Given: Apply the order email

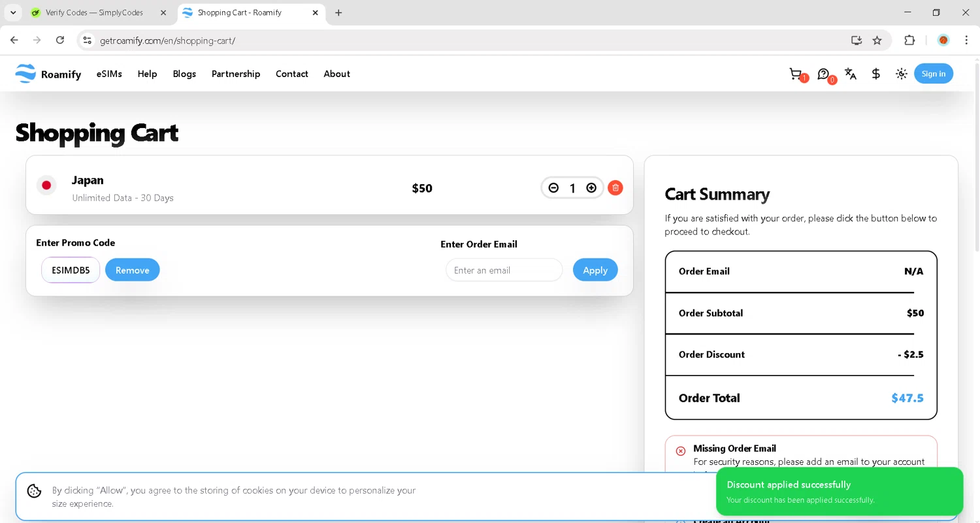Looking at the screenshot, I should coord(595,270).
